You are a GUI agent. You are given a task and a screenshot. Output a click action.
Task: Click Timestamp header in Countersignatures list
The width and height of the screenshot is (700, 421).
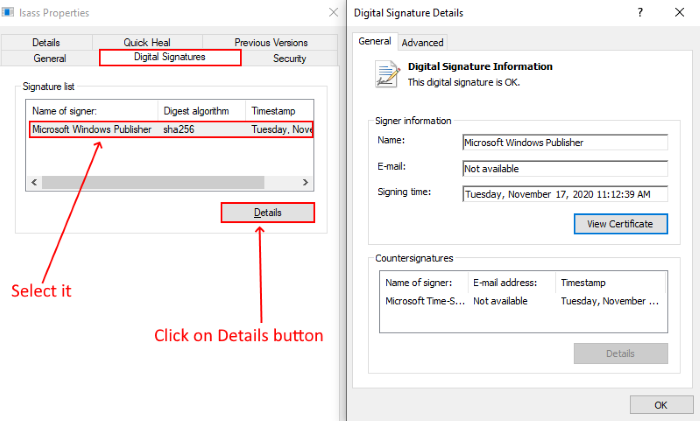tap(610, 283)
